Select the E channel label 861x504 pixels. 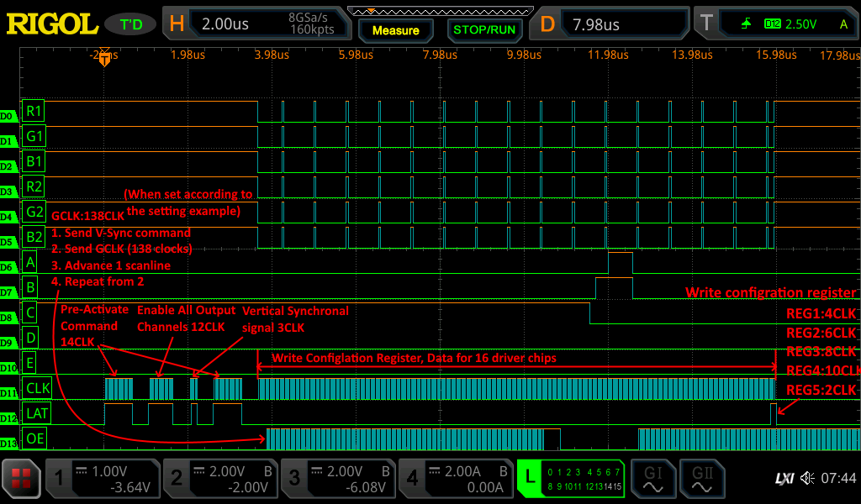pos(31,363)
